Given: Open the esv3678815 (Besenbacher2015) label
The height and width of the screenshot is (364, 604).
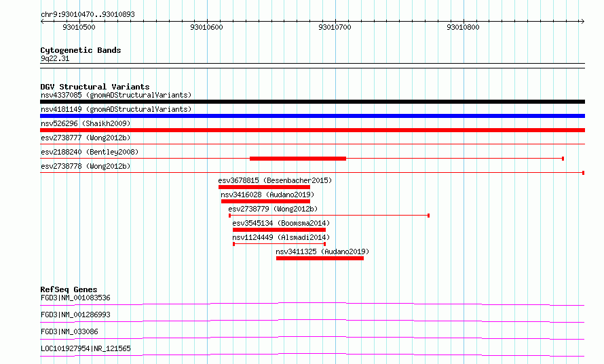Looking at the screenshot, I should 275,180.
